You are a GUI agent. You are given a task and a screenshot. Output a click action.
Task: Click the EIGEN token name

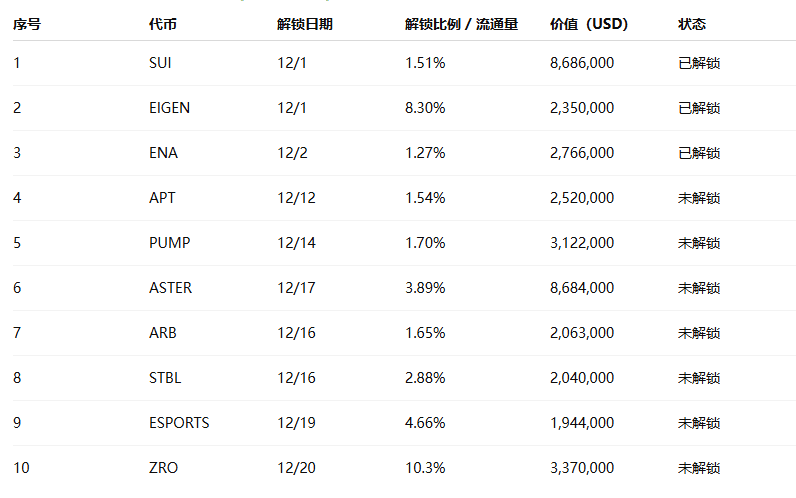point(169,108)
